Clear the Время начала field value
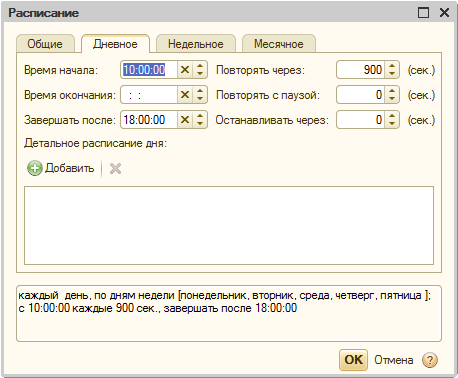 coord(185,70)
